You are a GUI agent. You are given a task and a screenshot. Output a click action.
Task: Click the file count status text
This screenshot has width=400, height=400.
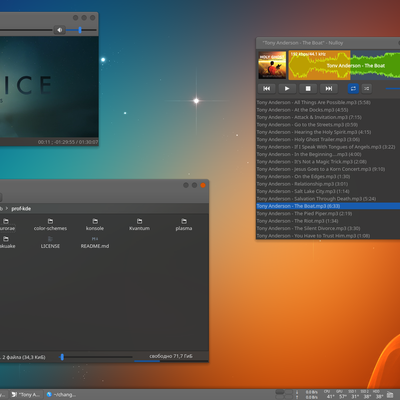point(23,357)
